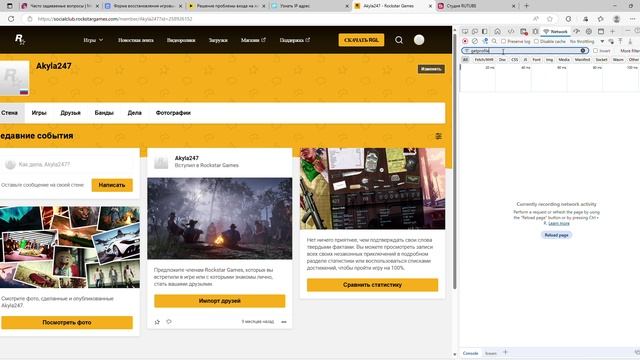Select the Font request type filter
This screenshot has width=640, height=360.
536,60
